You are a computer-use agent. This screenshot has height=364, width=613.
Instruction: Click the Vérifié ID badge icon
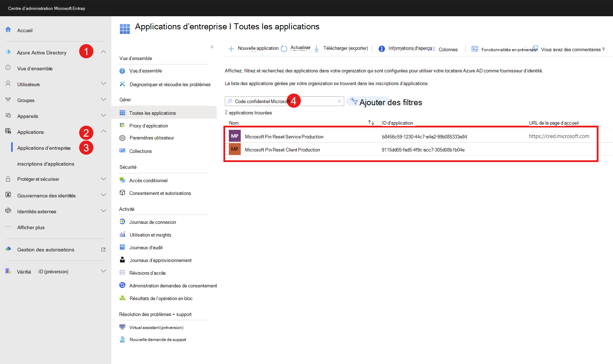pyautogui.click(x=8, y=271)
